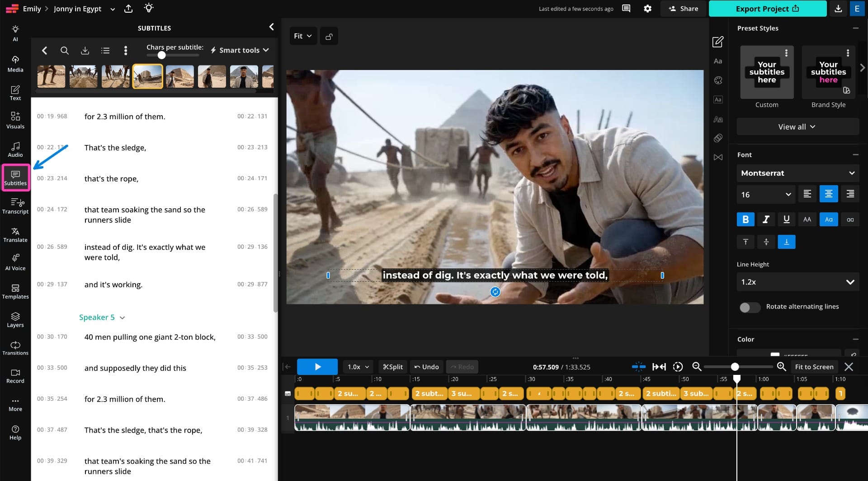Open the Transcript panel
868x481 pixels.
[x=15, y=206]
